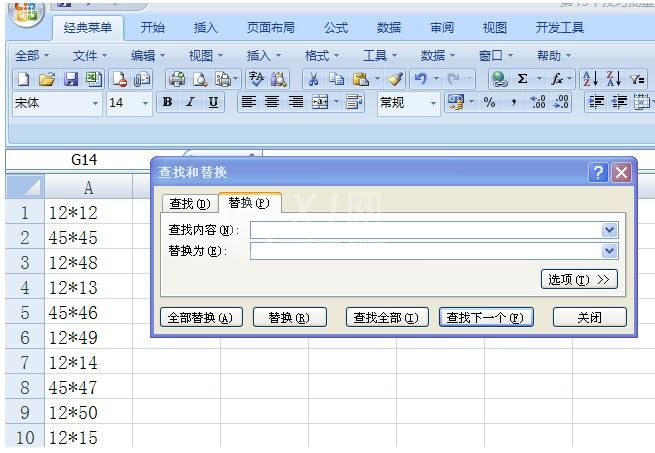Open the 格式 dropdown menu
The height and width of the screenshot is (453, 655).
click(x=322, y=56)
